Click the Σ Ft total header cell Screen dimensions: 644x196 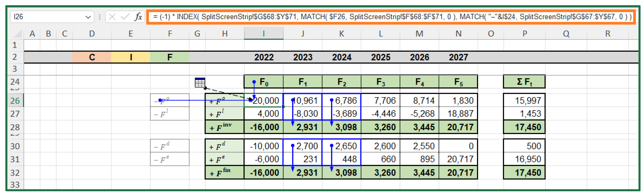524,82
